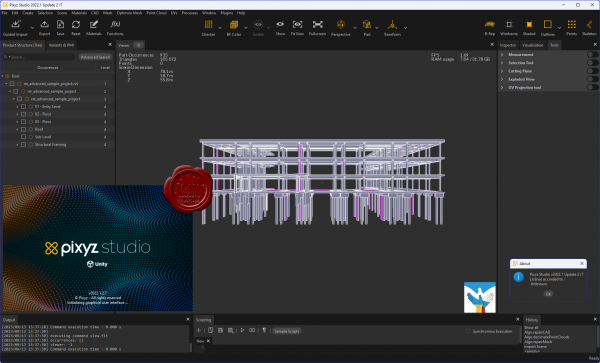Image resolution: width=600 pixels, height=363 pixels.
Task: Click the Export toolbar icon
Action: [44, 28]
